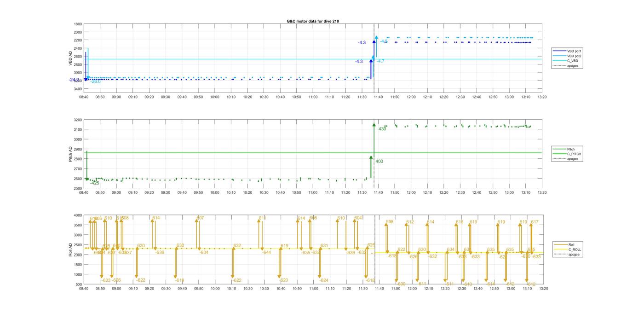The width and height of the screenshot is (644, 319).
Task: Click the "400" pitch move label
Action: 379,161
